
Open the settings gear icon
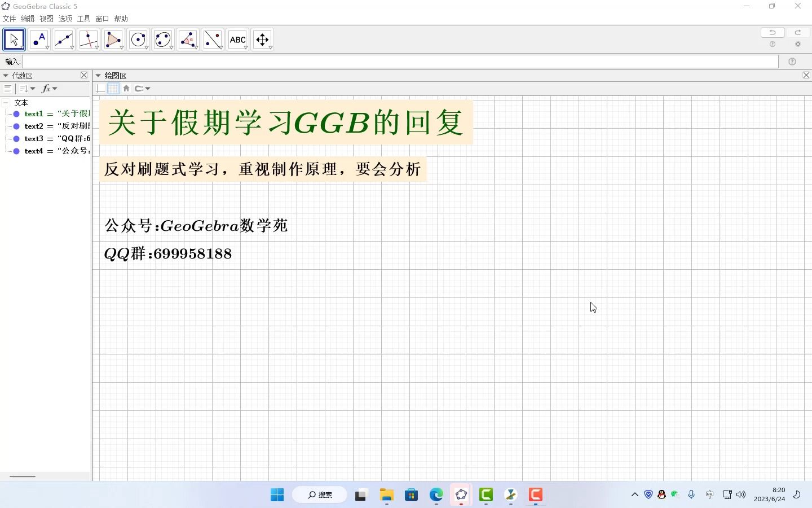pyautogui.click(x=797, y=45)
